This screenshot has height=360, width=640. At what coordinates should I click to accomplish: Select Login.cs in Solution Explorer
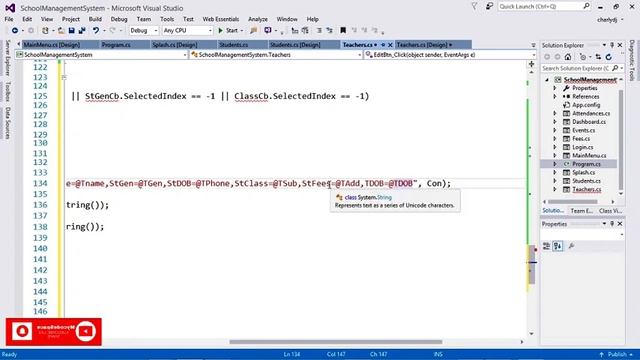582,147
